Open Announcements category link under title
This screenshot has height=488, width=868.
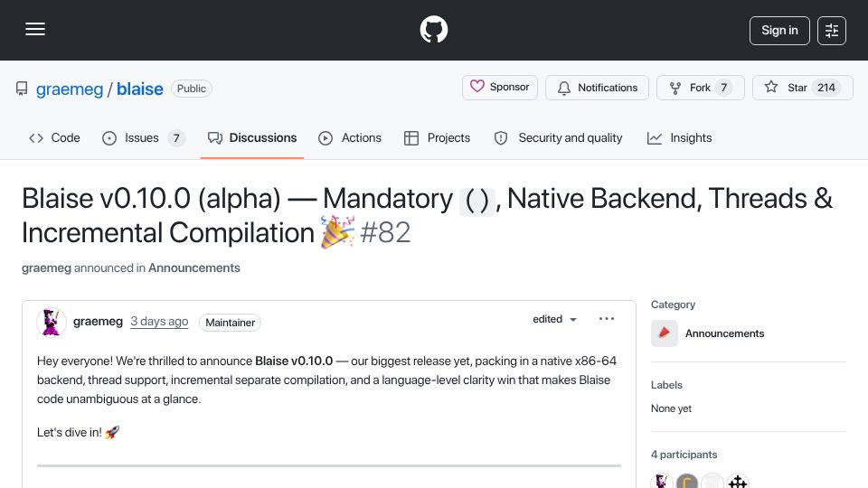pyautogui.click(x=194, y=267)
